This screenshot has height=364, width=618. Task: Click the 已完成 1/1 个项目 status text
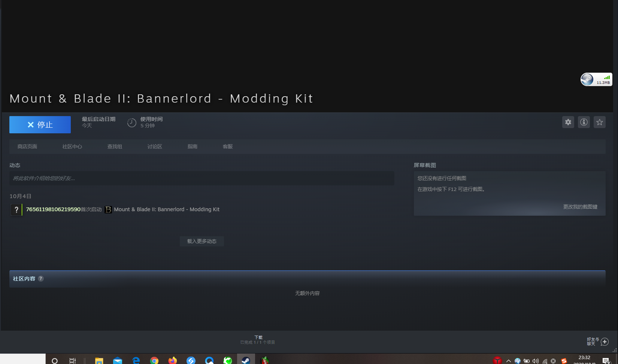coord(258,342)
